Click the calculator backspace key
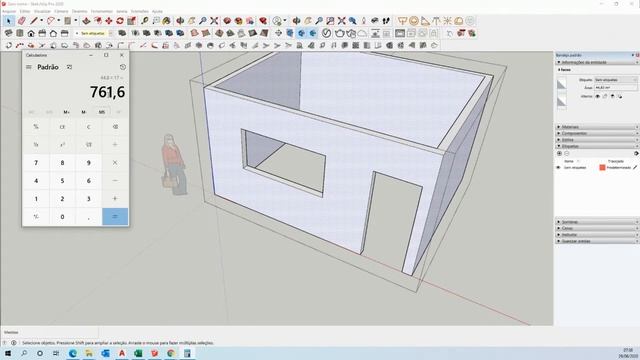Image resolution: width=640 pixels, height=360 pixels. (x=115, y=127)
